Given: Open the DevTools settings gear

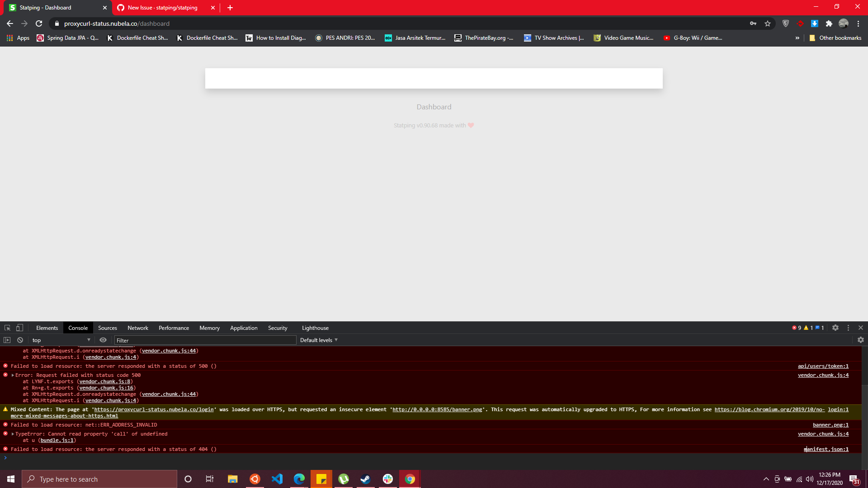Looking at the screenshot, I should (x=835, y=328).
